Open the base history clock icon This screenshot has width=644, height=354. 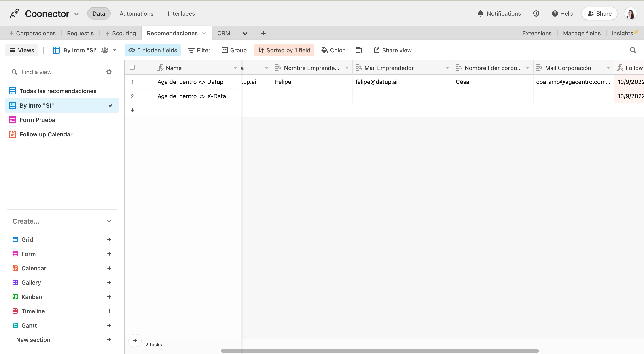click(x=536, y=13)
